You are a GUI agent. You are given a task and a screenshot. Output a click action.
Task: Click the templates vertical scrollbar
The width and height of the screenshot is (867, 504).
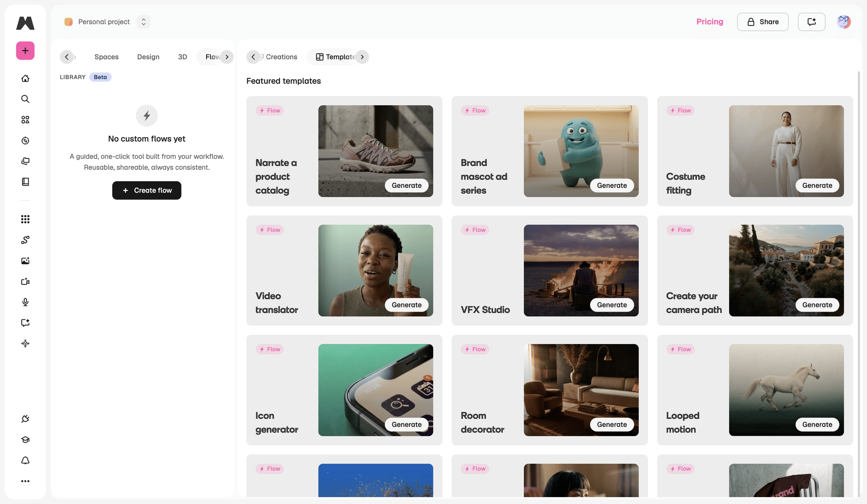[859, 284]
